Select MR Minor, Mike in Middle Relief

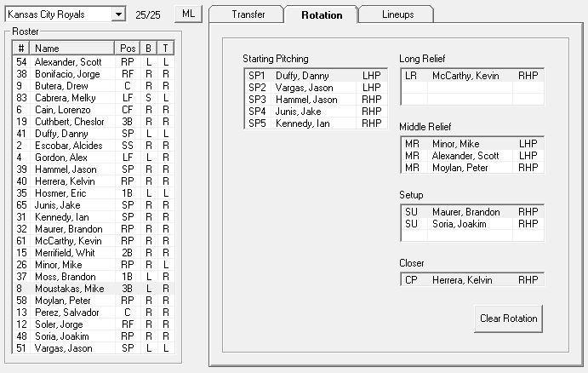coord(472,144)
